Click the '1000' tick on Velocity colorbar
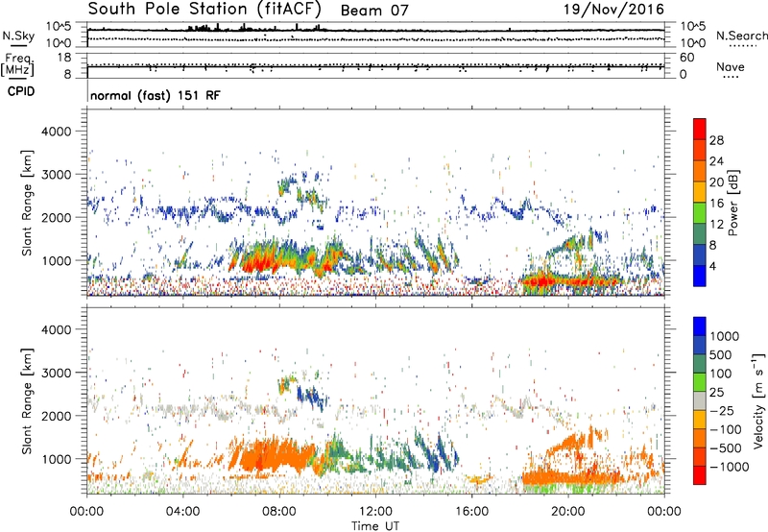The image size is (768, 532). pyautogui.click(x=724, y=336)
